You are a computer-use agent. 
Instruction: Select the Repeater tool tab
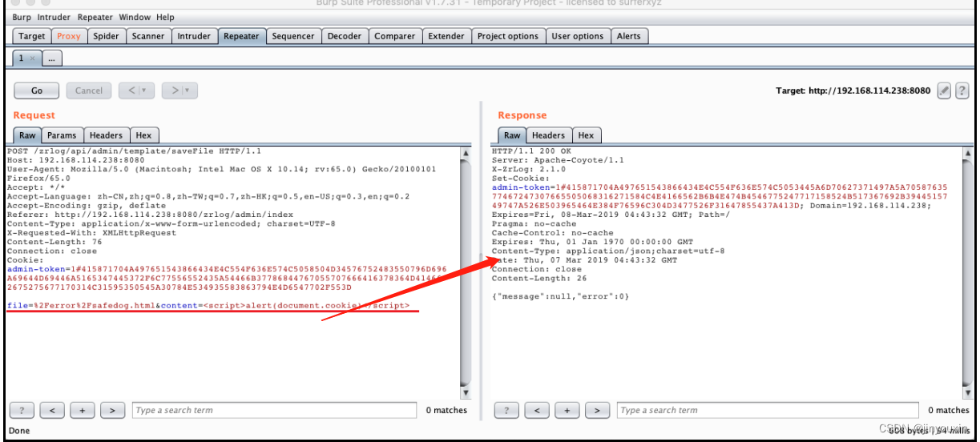[241, 36]
